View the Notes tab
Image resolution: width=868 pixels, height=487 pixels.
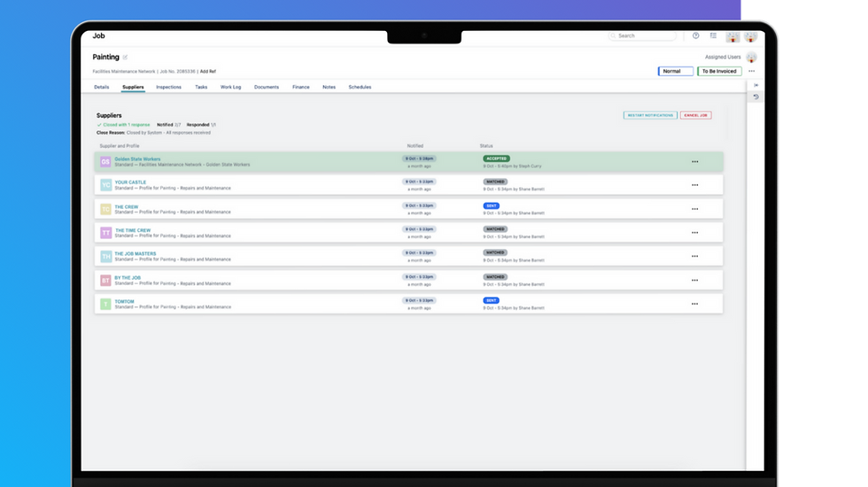pos(329,87)
